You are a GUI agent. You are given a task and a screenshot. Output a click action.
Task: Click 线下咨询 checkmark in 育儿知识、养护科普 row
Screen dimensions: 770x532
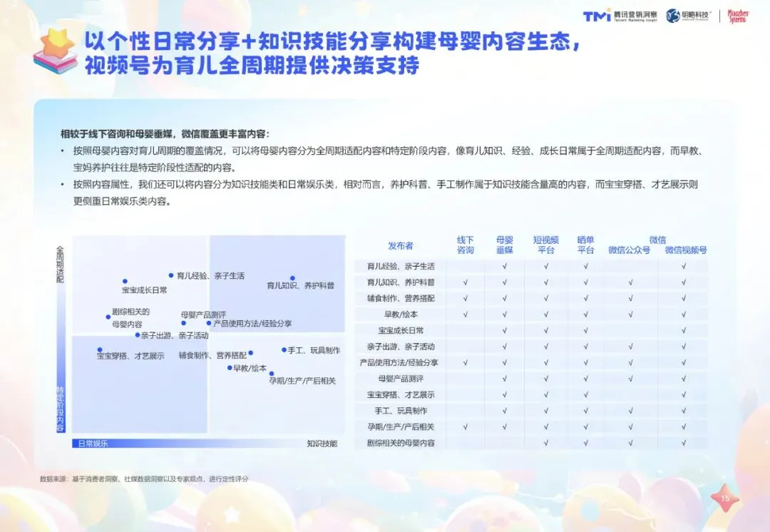coord(465,282)
